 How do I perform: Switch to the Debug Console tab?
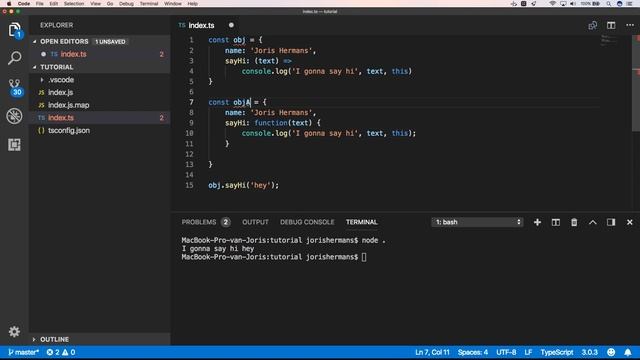click(x=307, y=222)
